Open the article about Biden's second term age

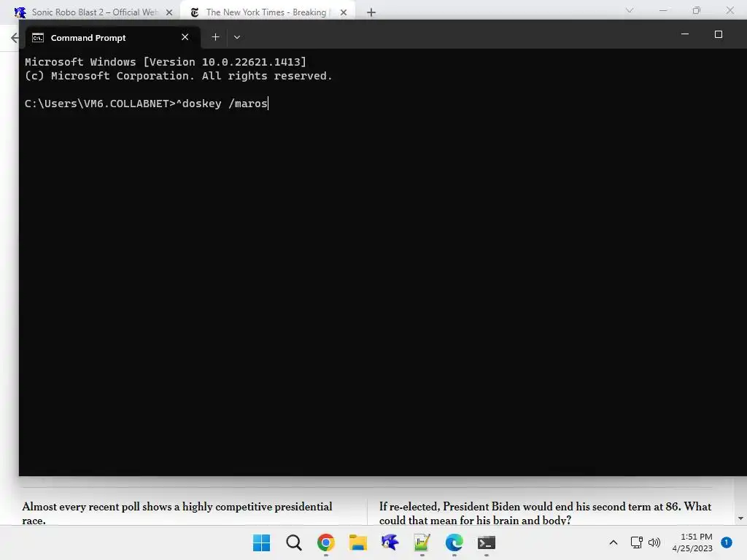[x=545, y=513]
